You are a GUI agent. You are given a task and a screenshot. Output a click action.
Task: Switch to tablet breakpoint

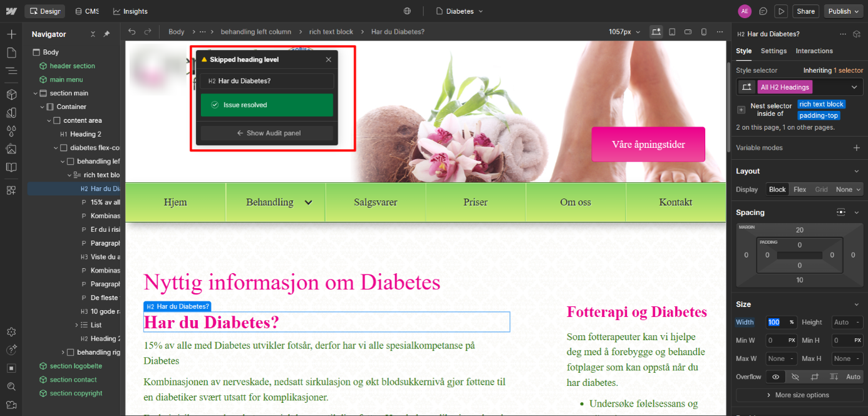coord(672,31)
